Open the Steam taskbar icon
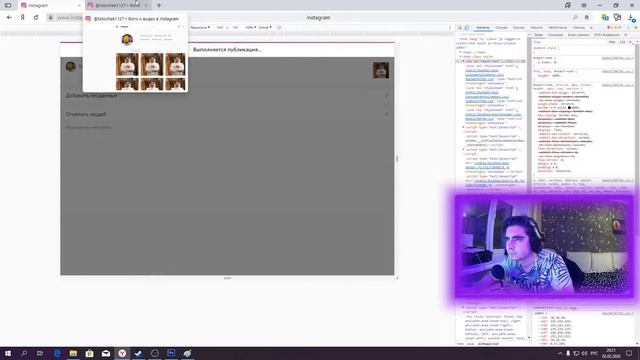 pyautogui.click(x=138, y=353)
